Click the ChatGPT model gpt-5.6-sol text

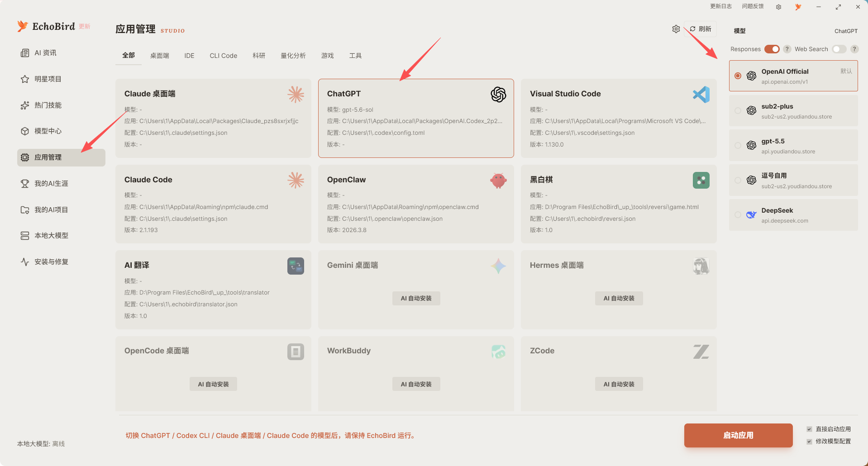point(358,109)
